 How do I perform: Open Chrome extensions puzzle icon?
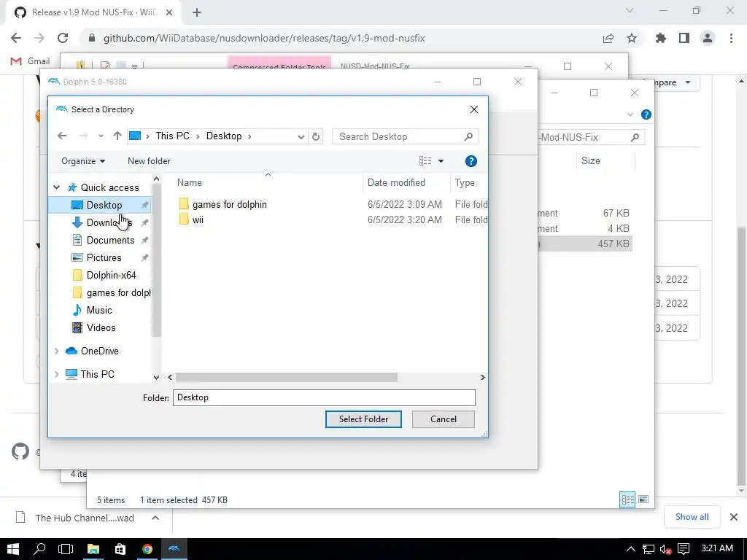point(660,38)
